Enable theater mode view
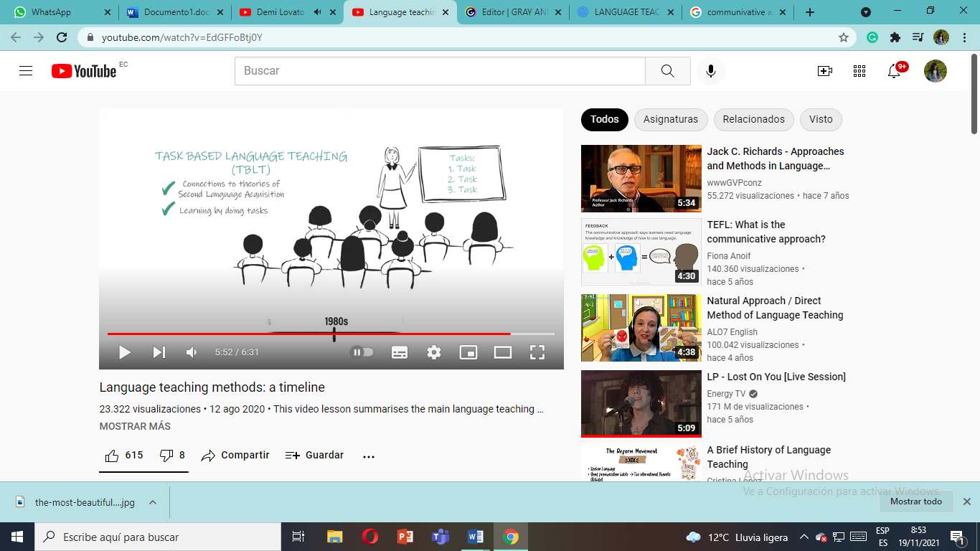 503,352
